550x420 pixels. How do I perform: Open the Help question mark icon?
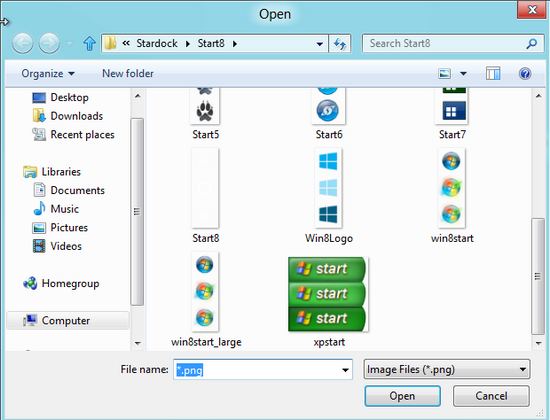[x=525, y=73]
